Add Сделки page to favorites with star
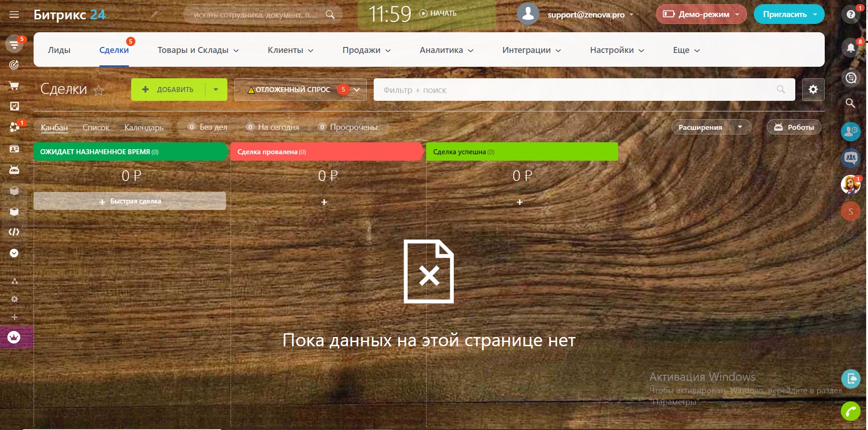 coord(99,90)
